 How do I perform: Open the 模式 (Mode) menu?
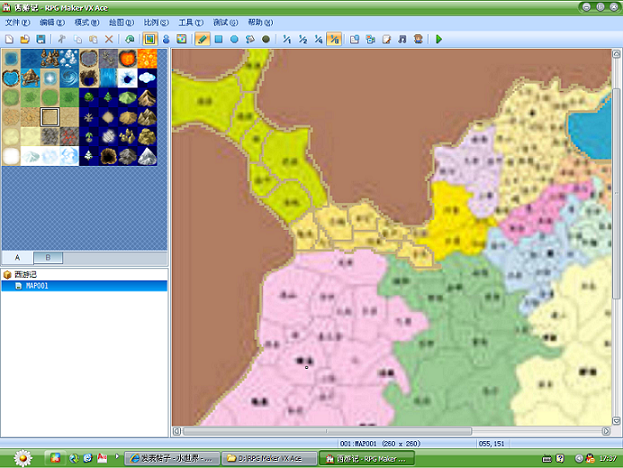coord(87,22)
